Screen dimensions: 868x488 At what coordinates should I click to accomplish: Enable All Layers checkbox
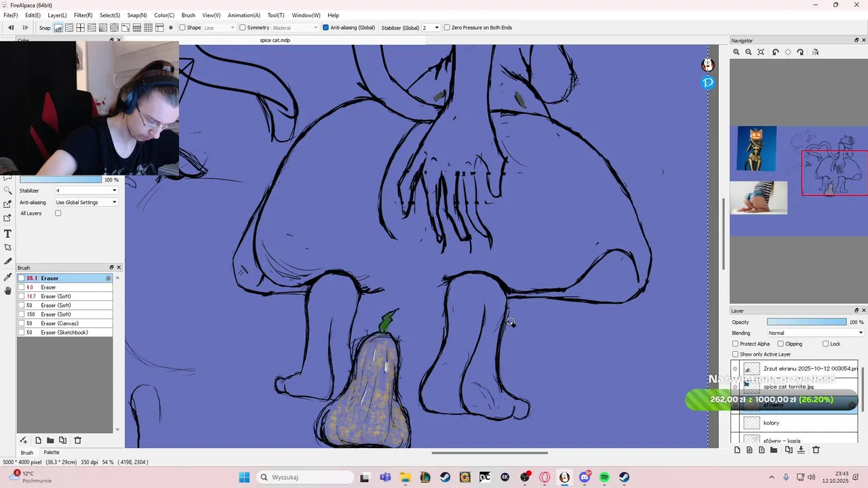click(x=58, y=213)
